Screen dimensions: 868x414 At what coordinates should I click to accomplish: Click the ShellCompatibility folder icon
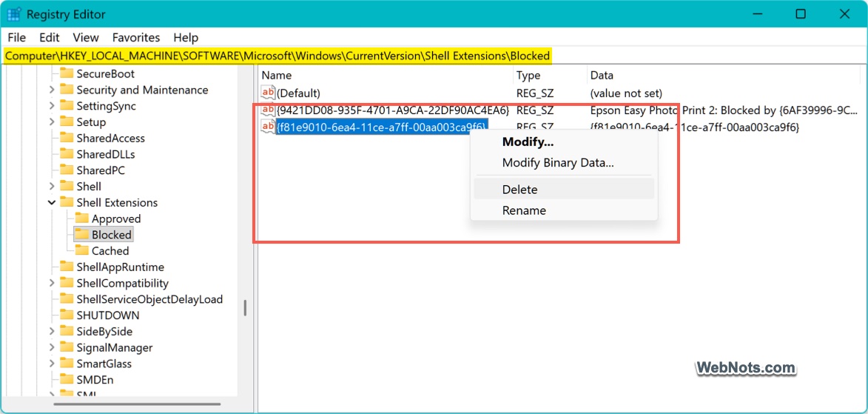67,283
